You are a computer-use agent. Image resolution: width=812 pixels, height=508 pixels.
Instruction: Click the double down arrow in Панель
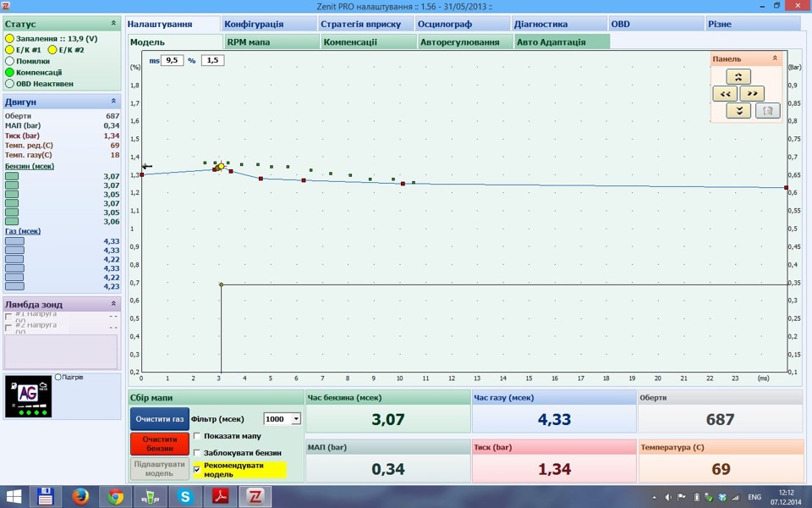coord(738,110)
